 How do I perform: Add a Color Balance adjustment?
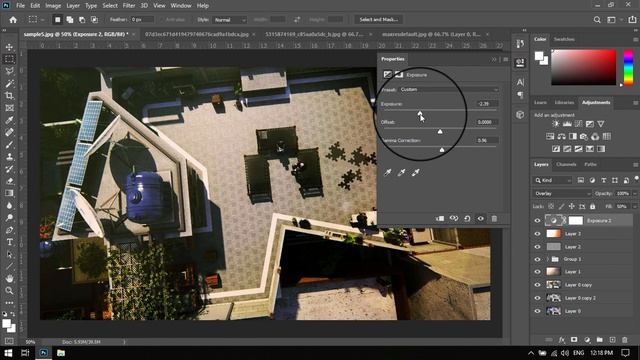point(561,136)
